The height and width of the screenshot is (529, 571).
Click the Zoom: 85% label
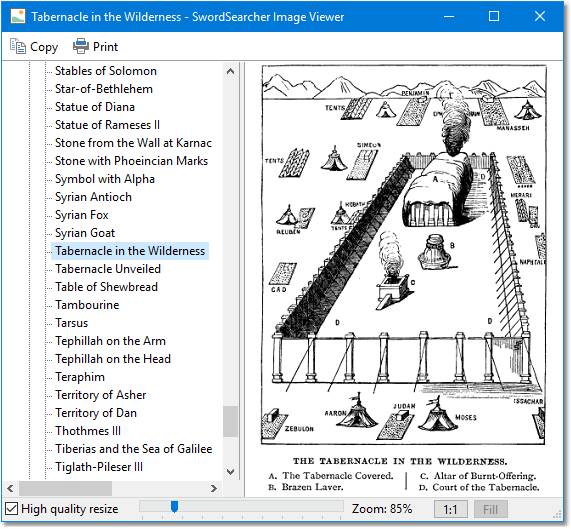[x=382, y=509]
